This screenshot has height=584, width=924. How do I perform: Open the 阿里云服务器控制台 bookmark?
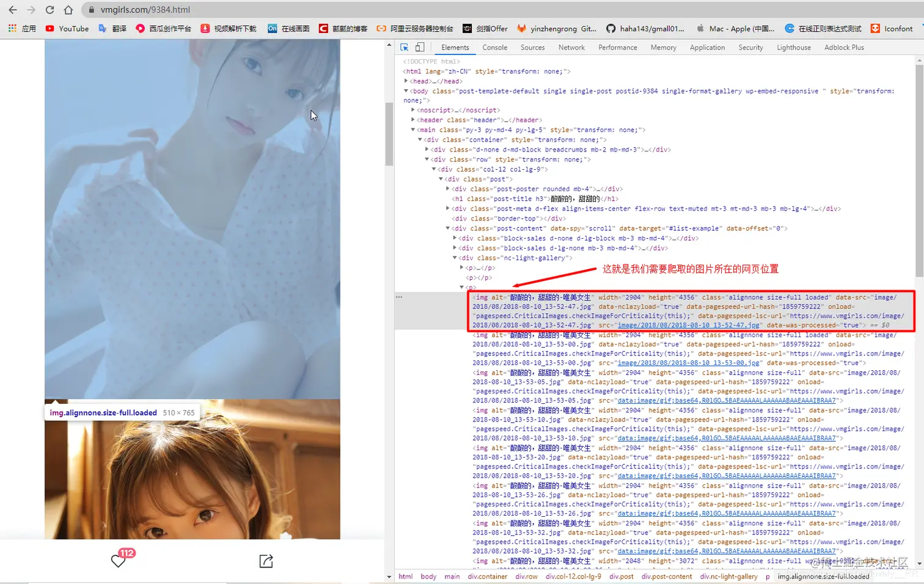click(415, 29)
